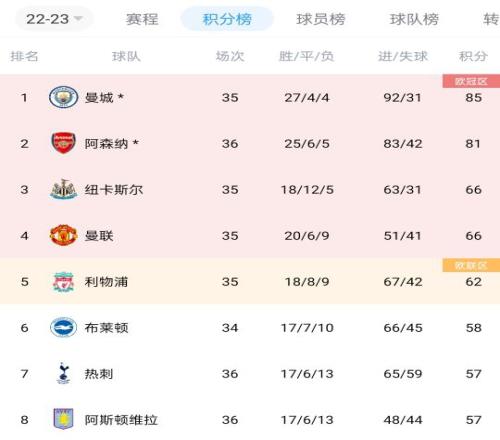Open team page for 阿斯顿维拉
The width and height of the screenshot is (500, 440).
[121, 420]
